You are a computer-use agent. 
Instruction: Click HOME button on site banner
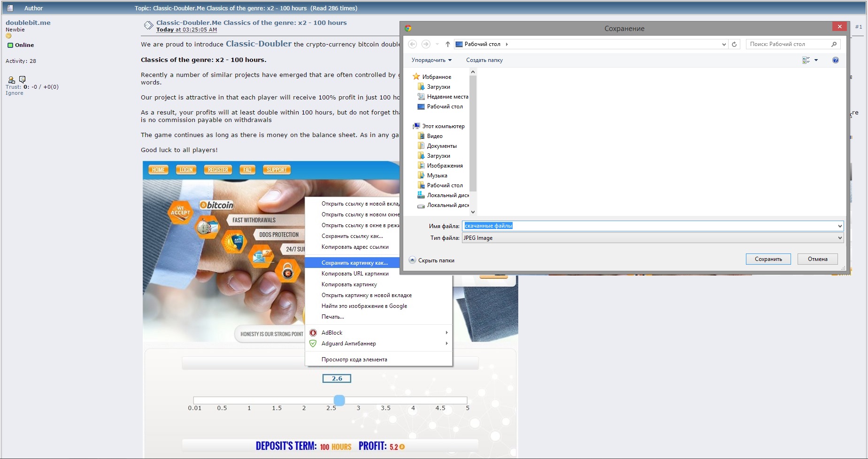click(x=159, y=170)
